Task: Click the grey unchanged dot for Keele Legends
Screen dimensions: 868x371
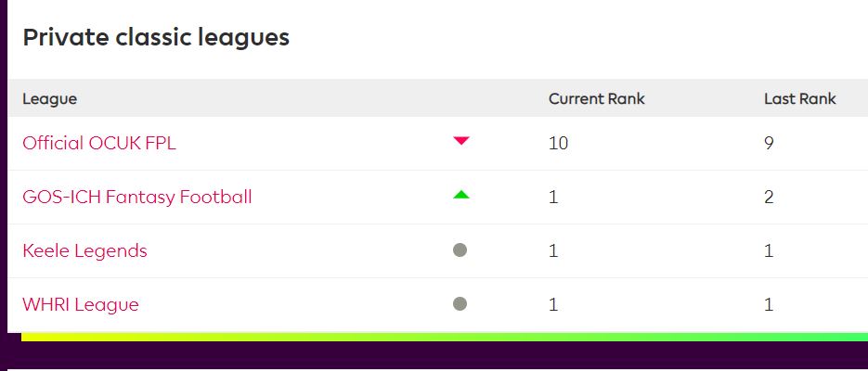Action: 460,250
